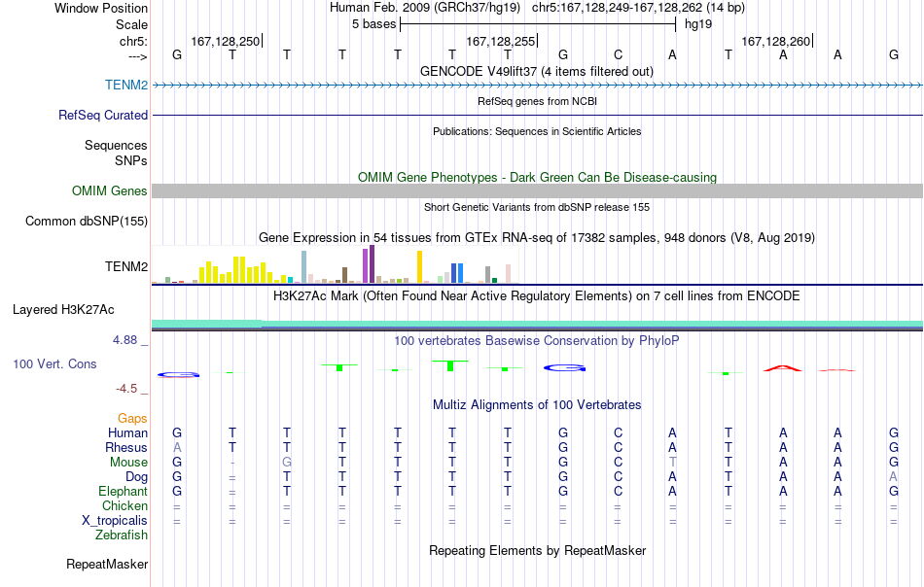This screenshot has width=924, height=587.
Task: Click the Rhesus species alignment row label
Action: 126,447
